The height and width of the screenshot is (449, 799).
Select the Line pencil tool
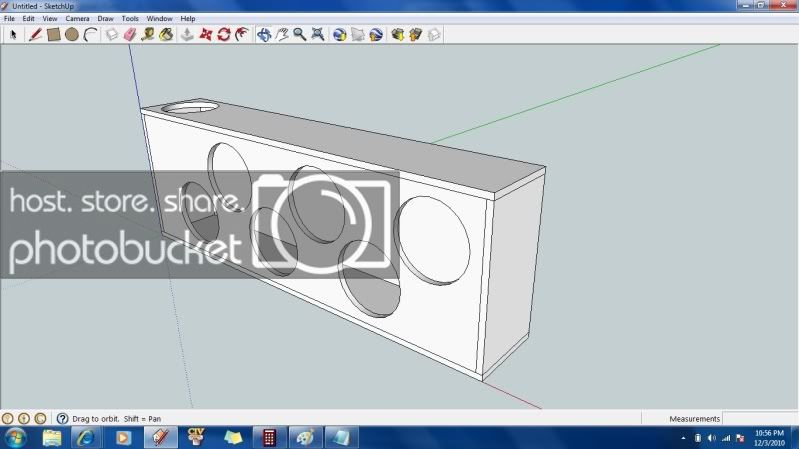[35, 35]
